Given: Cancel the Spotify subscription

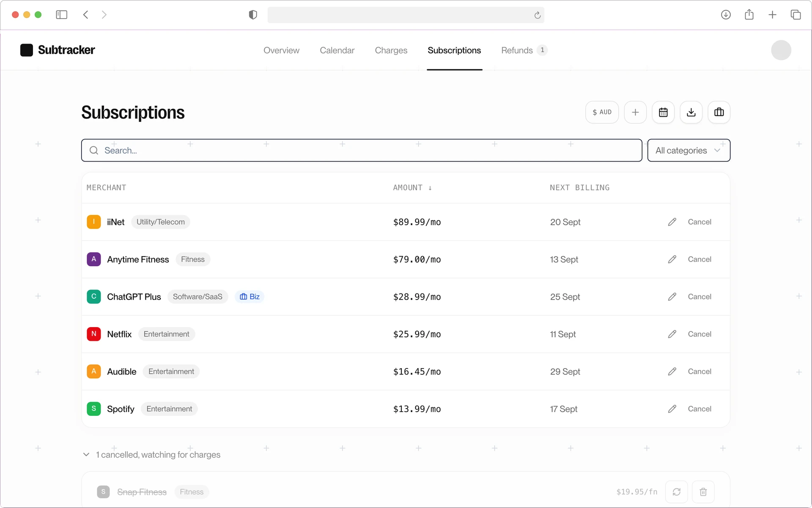Looking at the screenshot, I should coord(700,409).
